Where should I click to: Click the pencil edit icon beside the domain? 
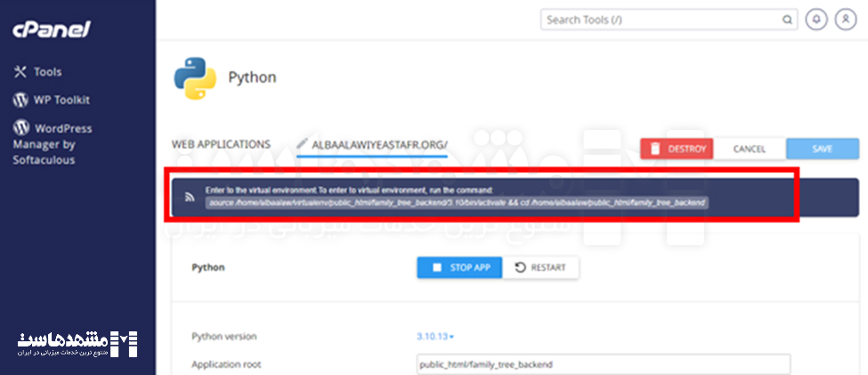tap(302, 143)
